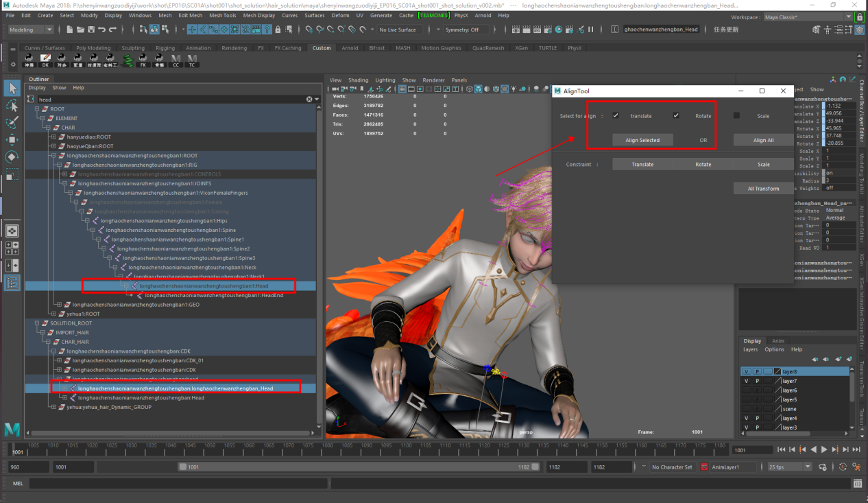Click the All Transform button
This screenshot has height=503, width=868.
pyautogui.click(x=763, y=189)
